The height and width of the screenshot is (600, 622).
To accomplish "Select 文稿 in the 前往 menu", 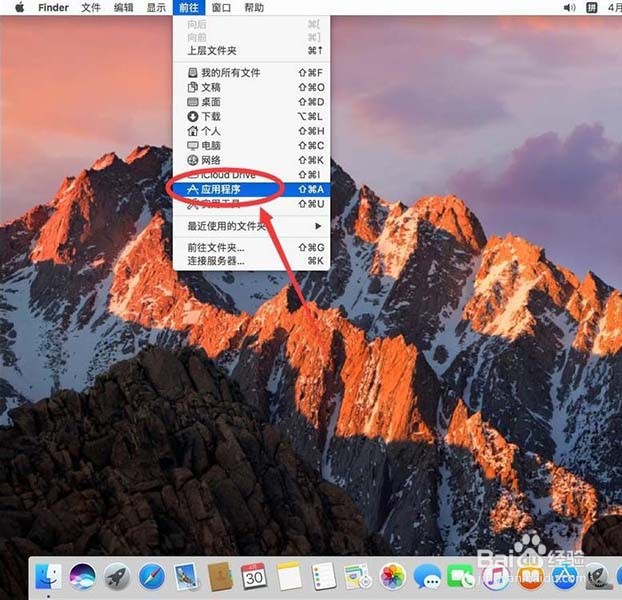I will [x=251, y=87].
